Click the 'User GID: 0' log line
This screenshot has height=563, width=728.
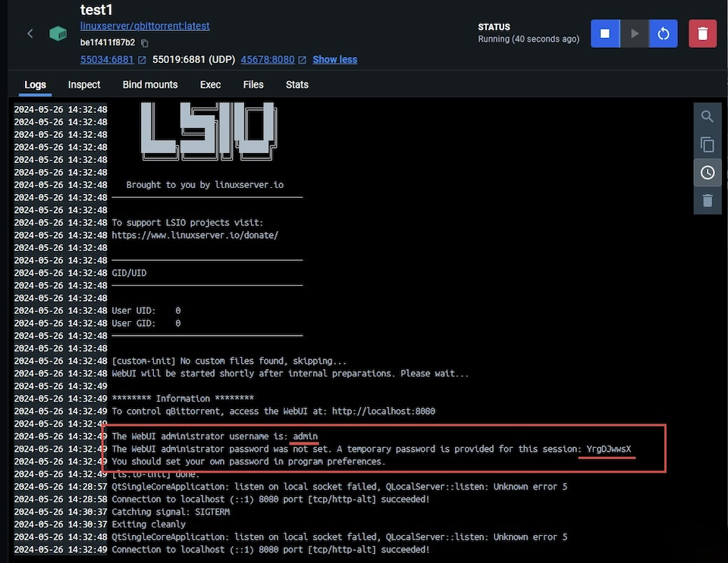click(x=146, y=324)
